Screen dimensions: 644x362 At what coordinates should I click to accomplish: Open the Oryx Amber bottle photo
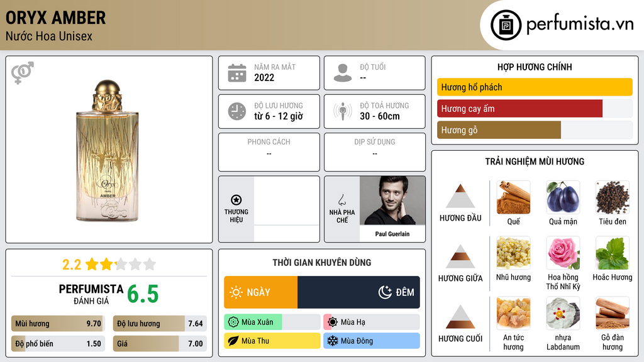(x=108, y=151)
